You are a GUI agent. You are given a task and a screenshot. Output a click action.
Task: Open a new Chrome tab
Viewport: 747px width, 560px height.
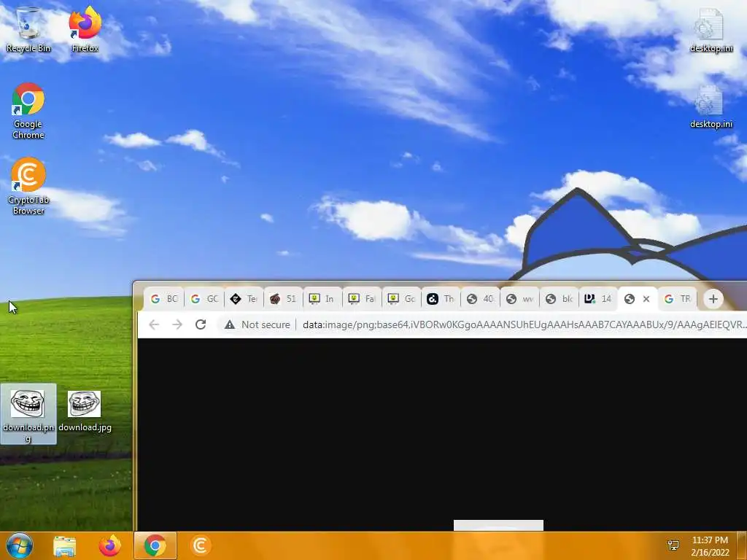tap(713, 299)
